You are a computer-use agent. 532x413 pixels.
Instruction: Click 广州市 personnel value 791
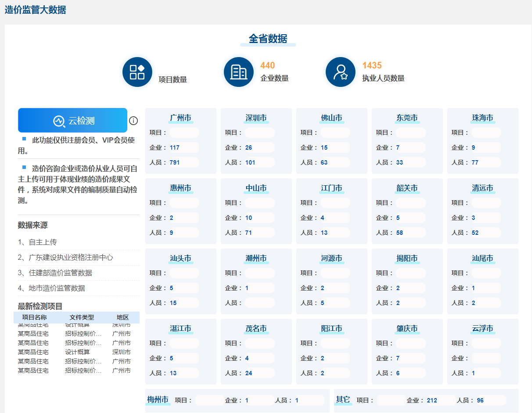point(175,162)
